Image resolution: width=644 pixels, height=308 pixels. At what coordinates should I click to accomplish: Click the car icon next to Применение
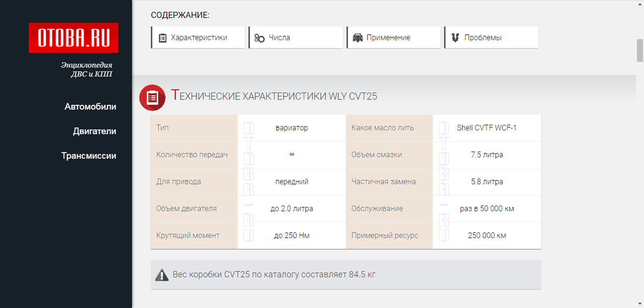click(x=357, y=38)
